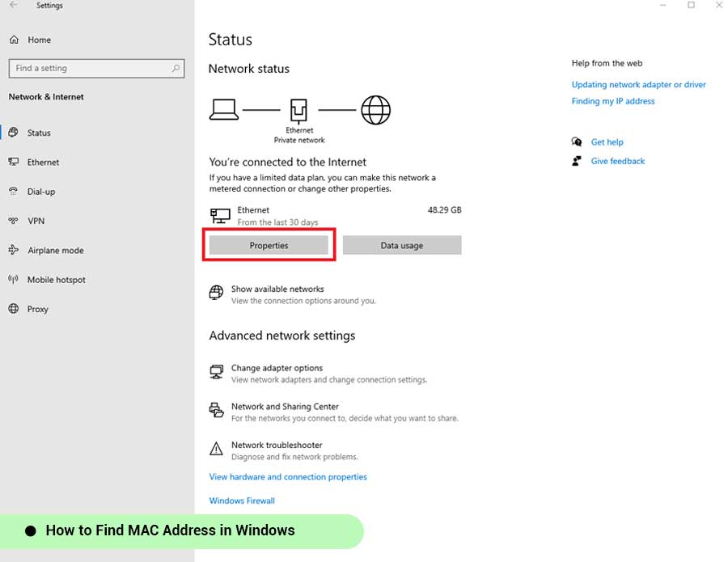Click the Get help icon

pos(577,142)
